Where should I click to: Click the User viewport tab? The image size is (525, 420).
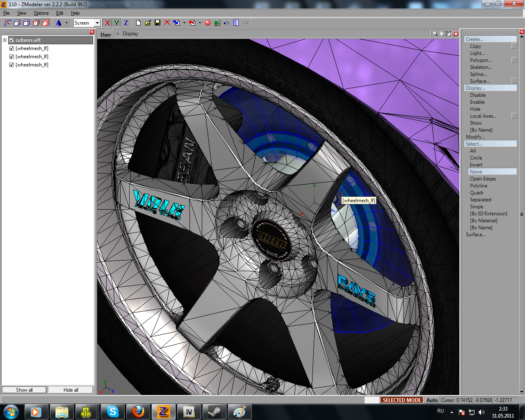click(106, 34)
